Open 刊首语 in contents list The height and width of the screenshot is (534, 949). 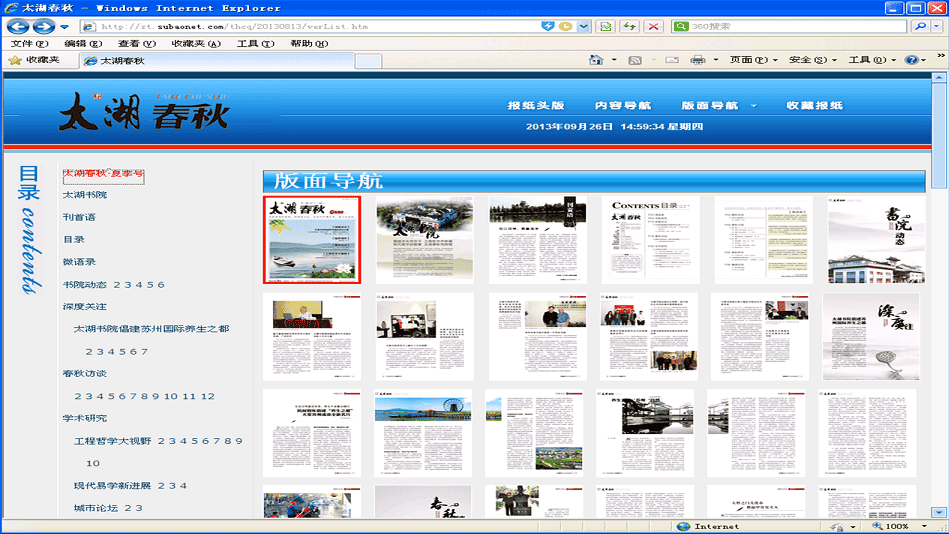[x=79, y=217]
